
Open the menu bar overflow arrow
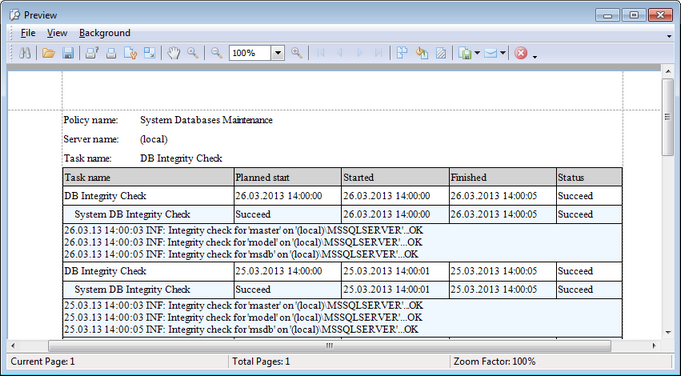(x=669, y=36)
